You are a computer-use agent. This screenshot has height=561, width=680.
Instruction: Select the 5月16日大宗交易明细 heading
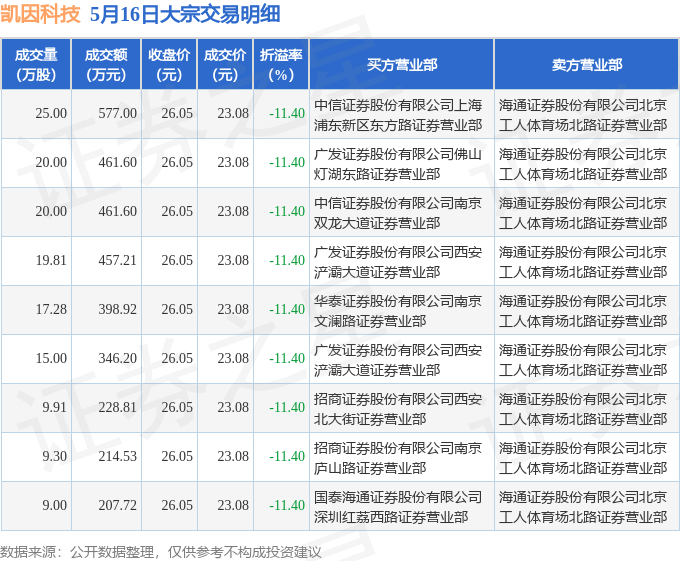click(x=185, y=14)
